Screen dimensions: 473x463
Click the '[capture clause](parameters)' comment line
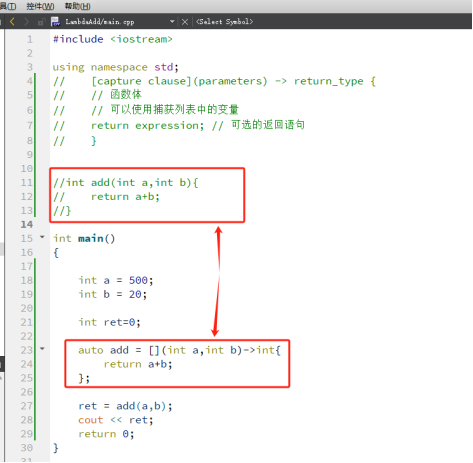(x=214, y=81)
